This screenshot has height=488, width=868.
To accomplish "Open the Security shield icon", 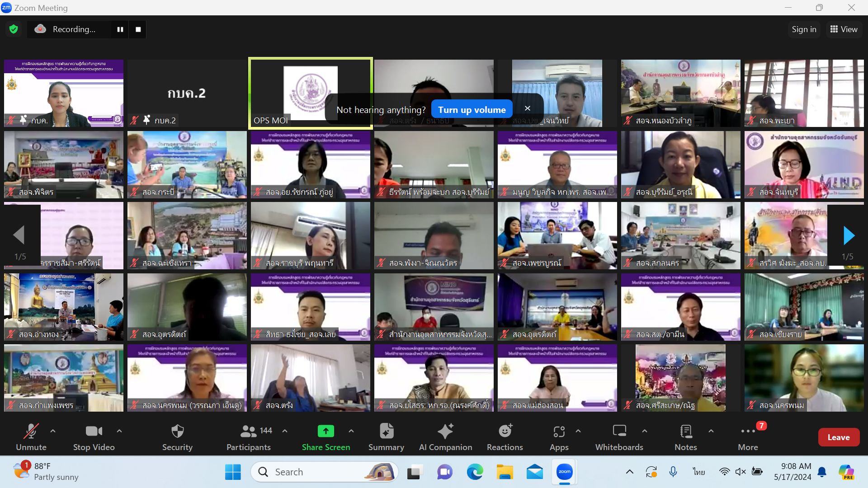I will pos(177,432).
